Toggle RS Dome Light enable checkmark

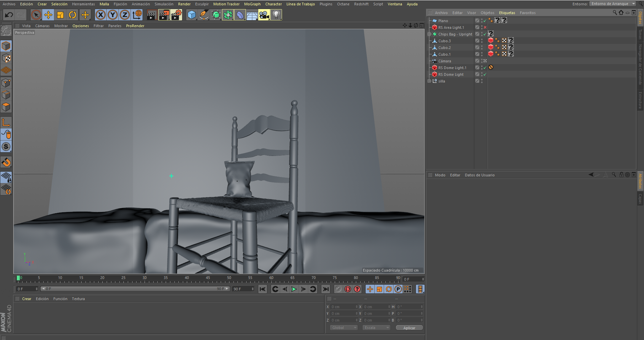coord(485,74)
